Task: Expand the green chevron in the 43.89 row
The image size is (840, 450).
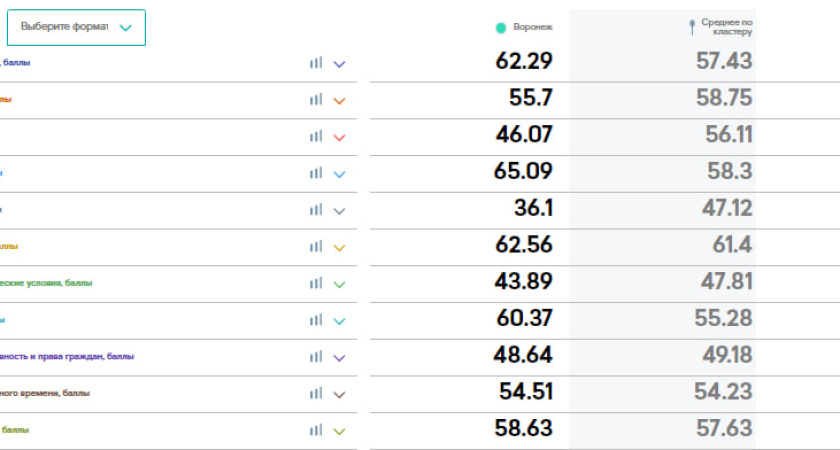Action: [x=339, y=284]
